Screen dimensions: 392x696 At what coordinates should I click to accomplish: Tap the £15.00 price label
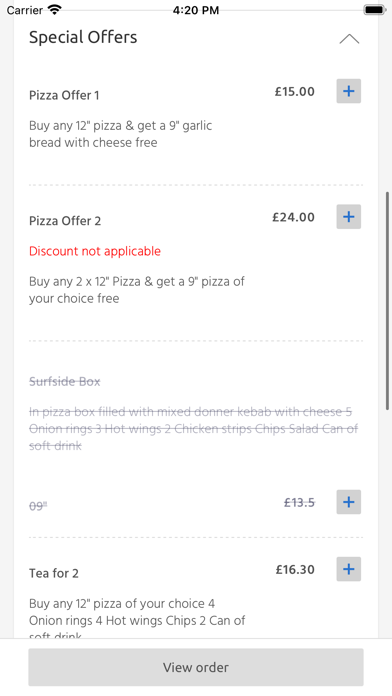pos(294,91)
